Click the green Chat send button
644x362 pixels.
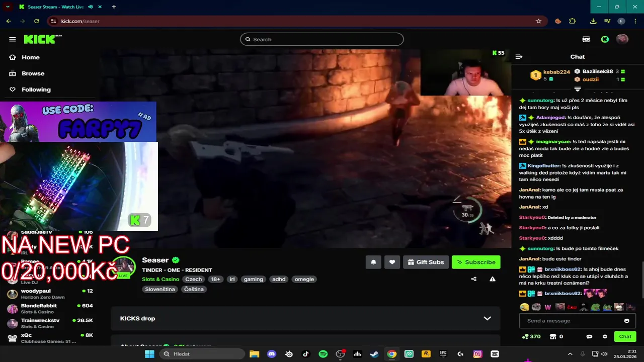pos(625,336)
